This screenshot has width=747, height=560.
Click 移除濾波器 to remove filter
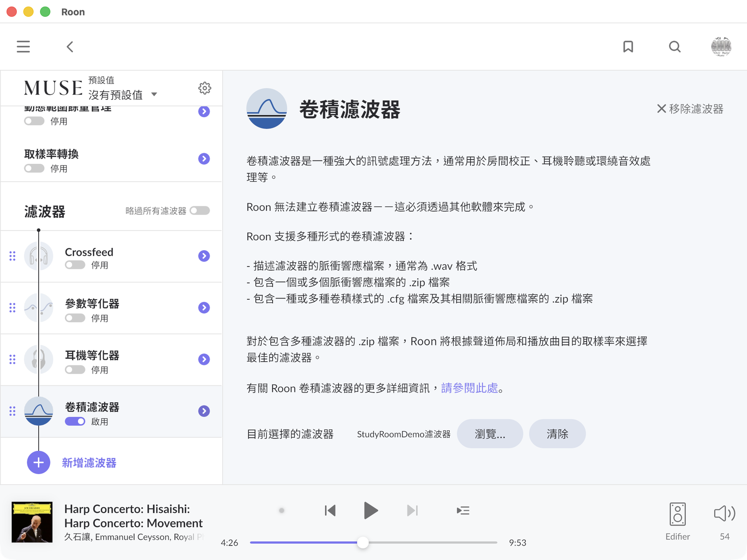690,109
